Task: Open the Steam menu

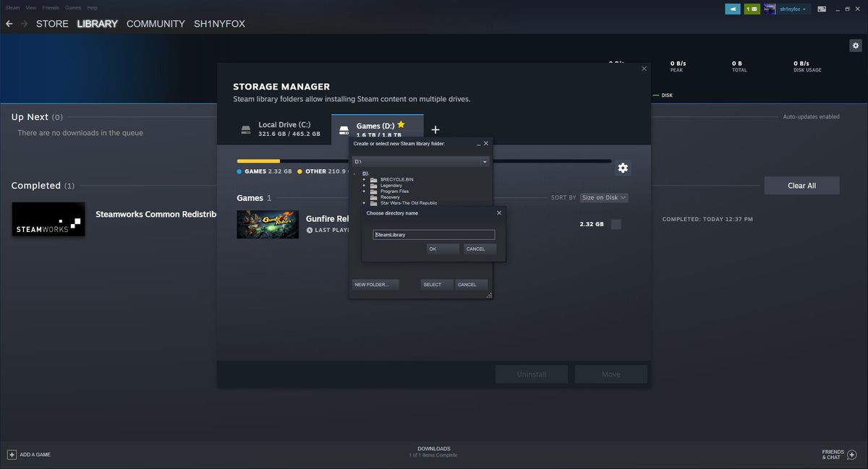Action: pyautogui.click(x=12, y=7)
